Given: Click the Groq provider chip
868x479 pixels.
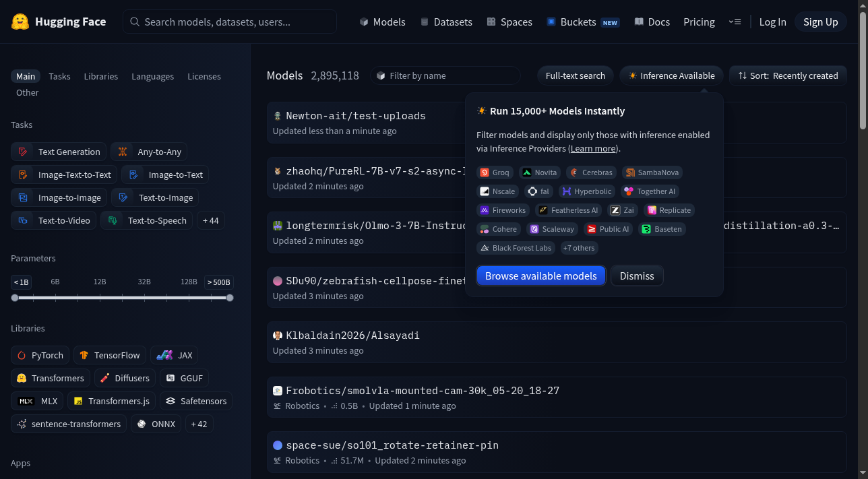Looking at the screenshot, I should click(x=495, y=172).
